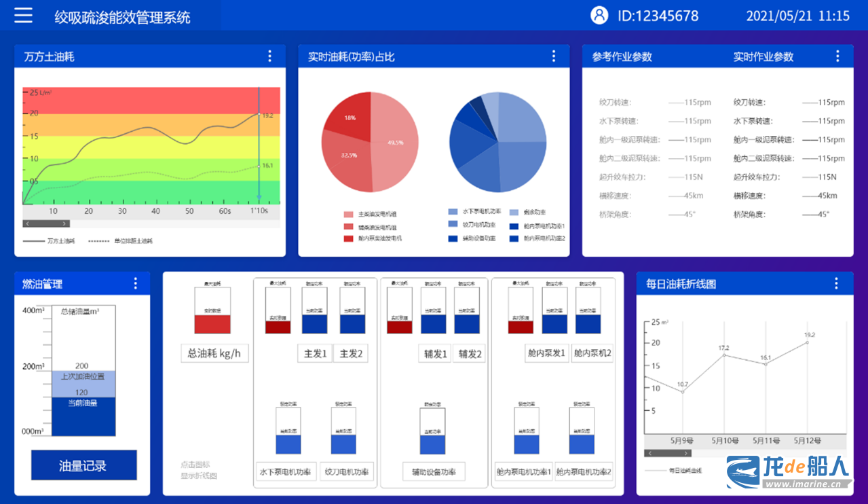Image resolution: width=868 pixels, height=504 pixels.
Task: Click the red 总油耗 bar gauge icon
Action: pos(212,310)
